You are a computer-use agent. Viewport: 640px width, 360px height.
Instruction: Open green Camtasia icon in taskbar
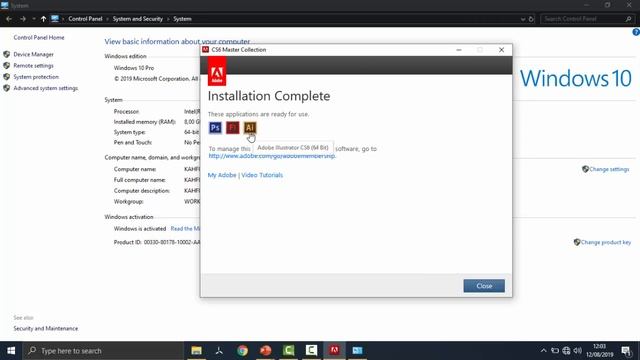click(289, 351)
